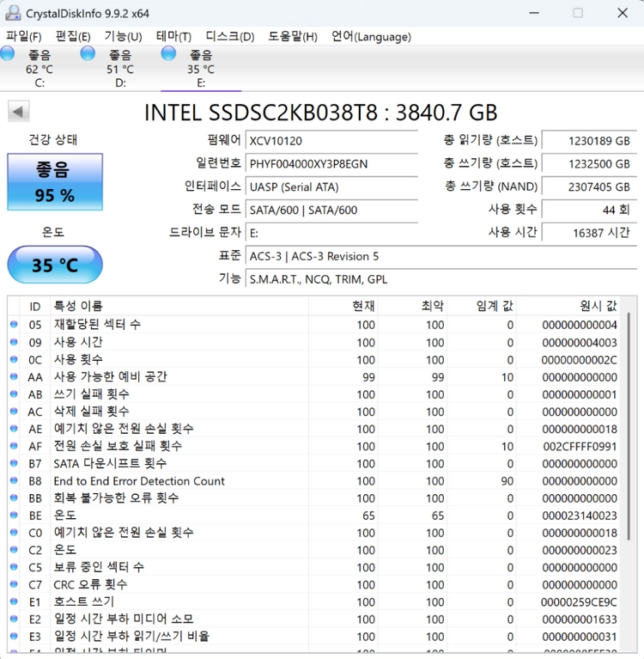Viewport: 644px width, 659px height.
Task: Select the CRC 오류 횟수 row
Action: tap(314, 584)
